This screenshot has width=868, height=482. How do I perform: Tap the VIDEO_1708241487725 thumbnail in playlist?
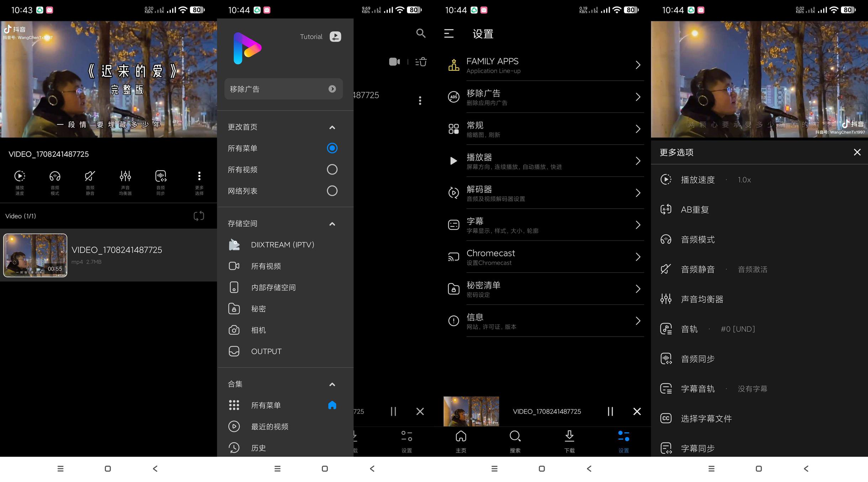tap(35, 255)
